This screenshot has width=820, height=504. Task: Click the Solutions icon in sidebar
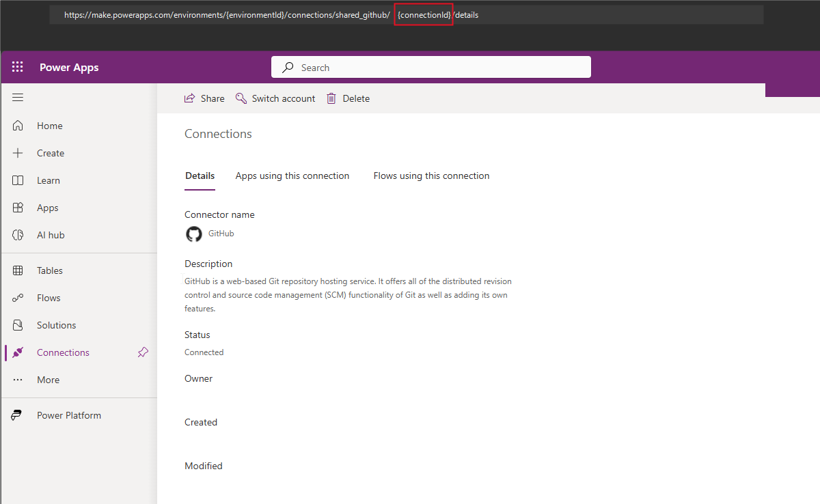tap(18, 325)
